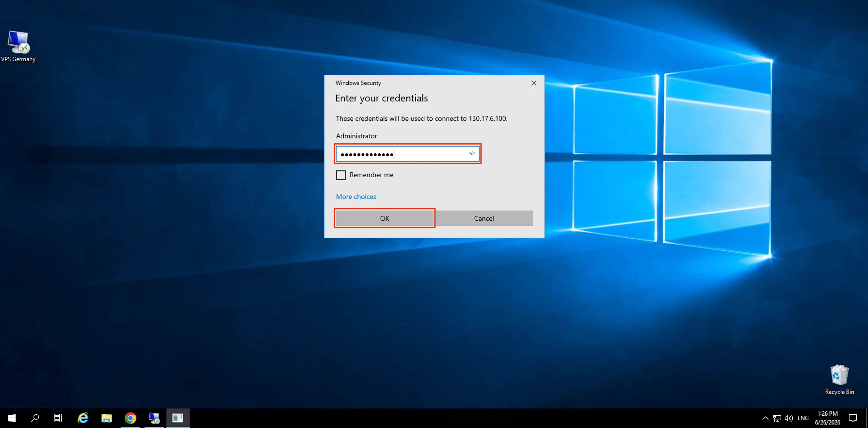Switch to Remote Desktop Connection taskbar icon
Image resolution: width=868 pixels, height=428 pixels.
pos(154,418)
